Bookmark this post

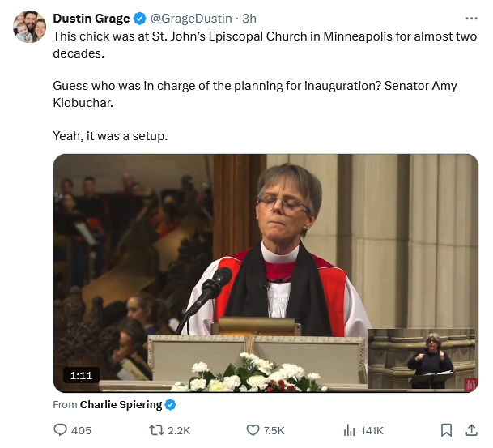click(x=446, y=430)
